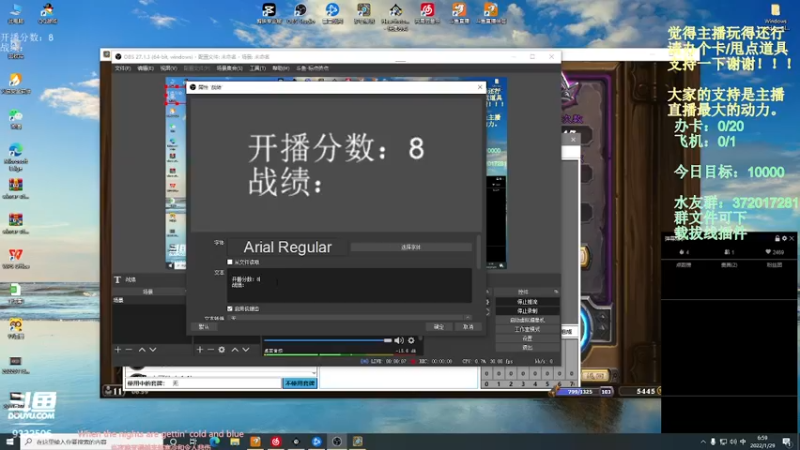This screenshot has height=450, width=800.
Task: Open the WPS Office desktop shortcut
Action: click(x=15, y=259)
